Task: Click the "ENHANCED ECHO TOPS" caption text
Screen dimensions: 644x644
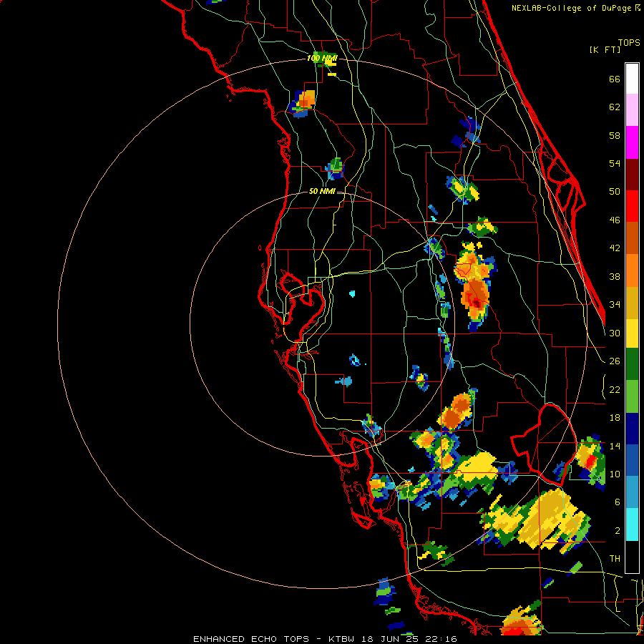Action: click(x=251, y=639)
